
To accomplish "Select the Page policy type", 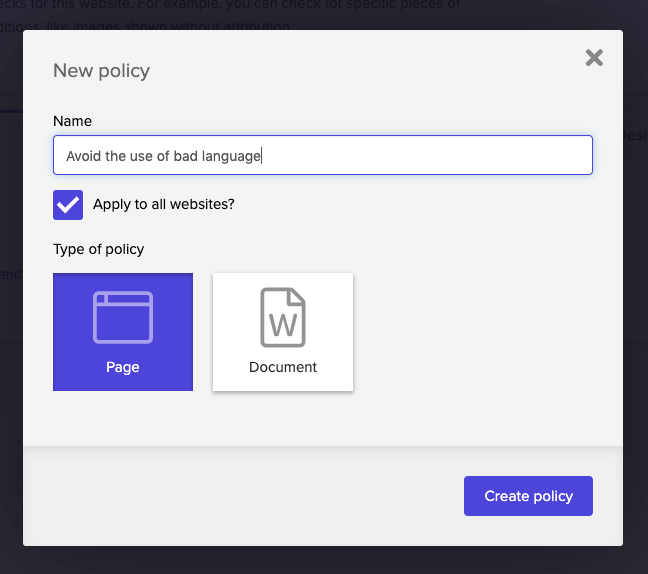I will pos(123,332).
